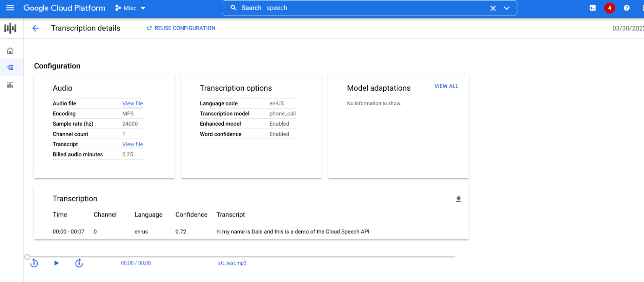The width and height of the screenshot is (644, 282).
Task: Open the Audio file View file link
Action: point(133,104)
